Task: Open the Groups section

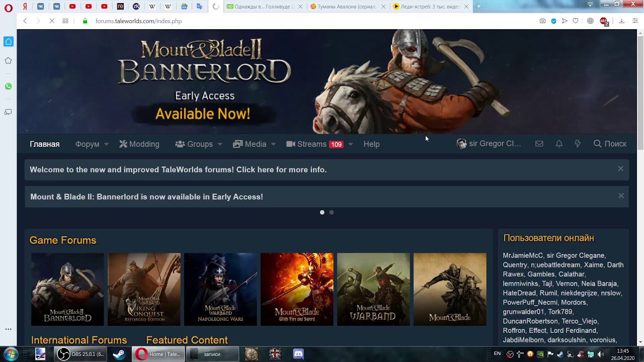Action: pyautogui.click(x=194, y=144)
